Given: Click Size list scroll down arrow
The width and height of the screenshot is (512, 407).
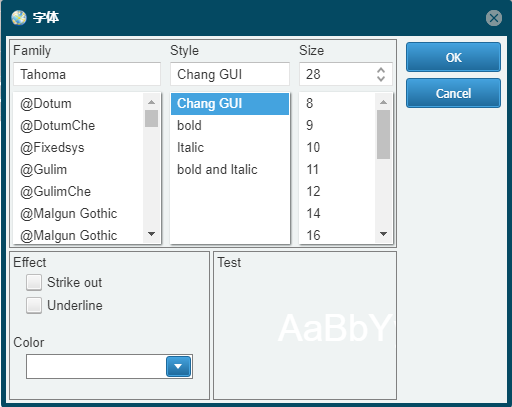Looking at the screenshot, I should tap(383, 234).
